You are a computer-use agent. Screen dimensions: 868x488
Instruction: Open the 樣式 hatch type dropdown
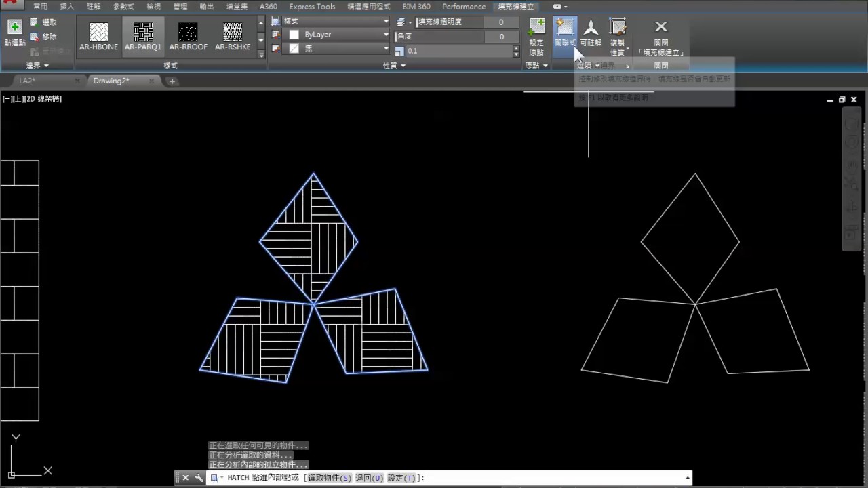point(336,22)
